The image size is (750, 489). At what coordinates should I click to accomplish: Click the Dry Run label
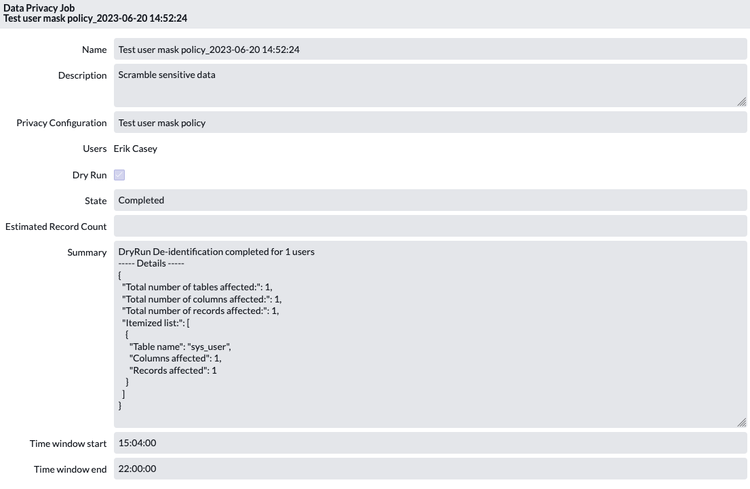(x=89, y=175)
